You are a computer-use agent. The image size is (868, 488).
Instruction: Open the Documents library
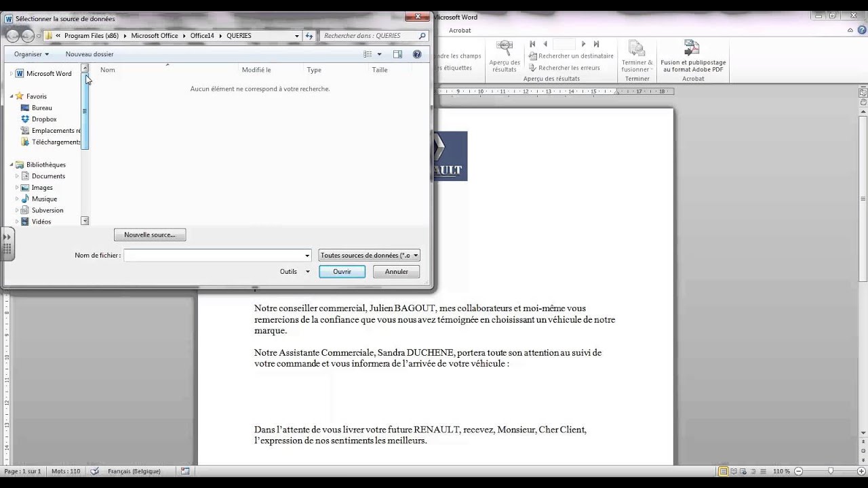pos(43,176)
